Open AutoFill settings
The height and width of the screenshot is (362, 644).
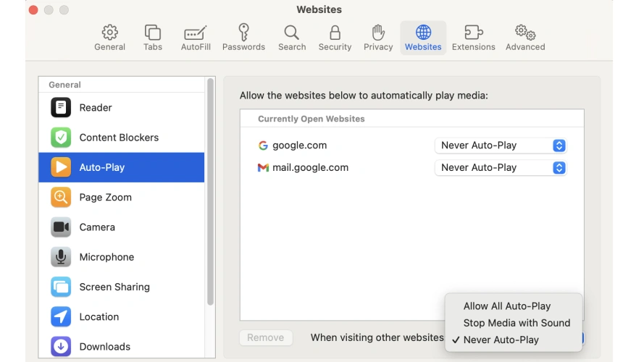195,38
